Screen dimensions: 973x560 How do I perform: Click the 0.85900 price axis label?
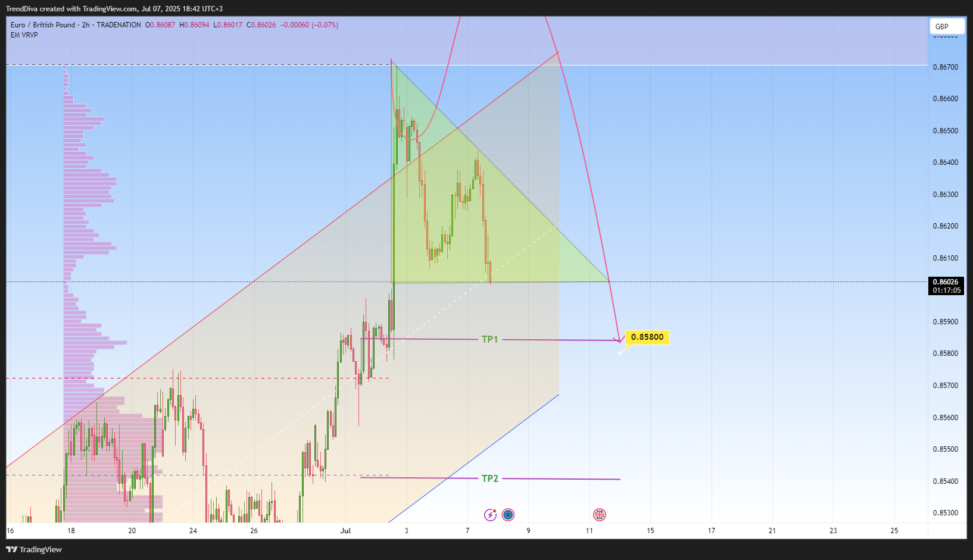(946, 322)
